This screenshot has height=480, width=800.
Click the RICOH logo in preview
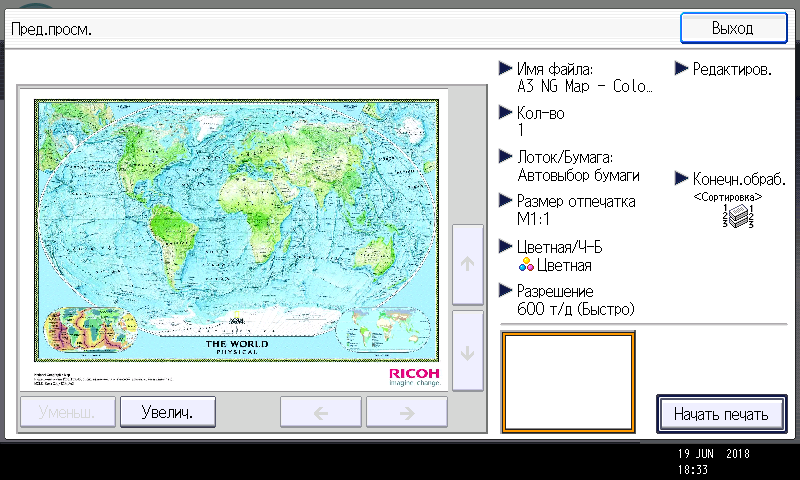[414, 377]
